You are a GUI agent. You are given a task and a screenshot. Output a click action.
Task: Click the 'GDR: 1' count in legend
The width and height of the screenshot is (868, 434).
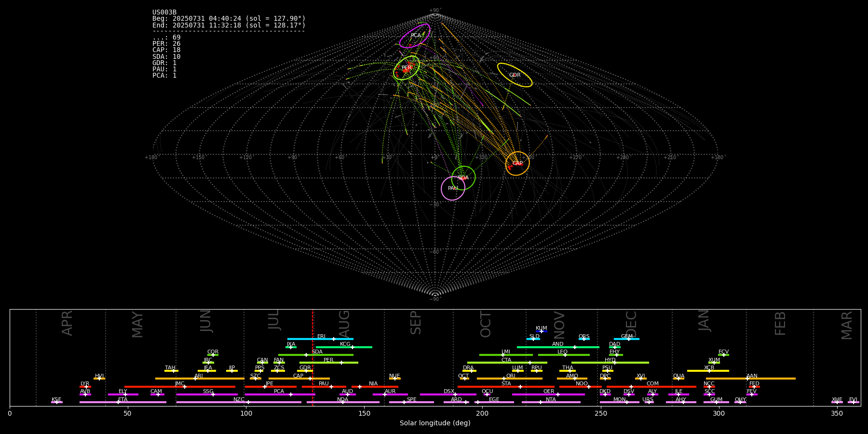tap(164, 63)
